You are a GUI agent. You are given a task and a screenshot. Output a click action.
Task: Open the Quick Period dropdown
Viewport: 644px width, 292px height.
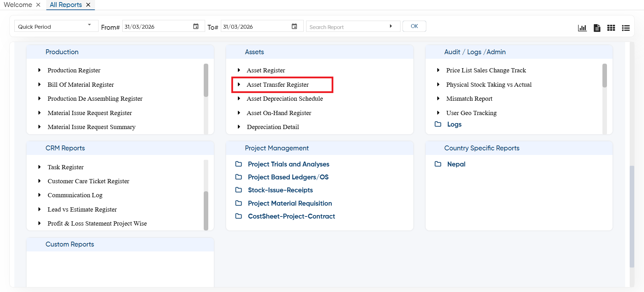pyautogui.click(x=56, y=26)
